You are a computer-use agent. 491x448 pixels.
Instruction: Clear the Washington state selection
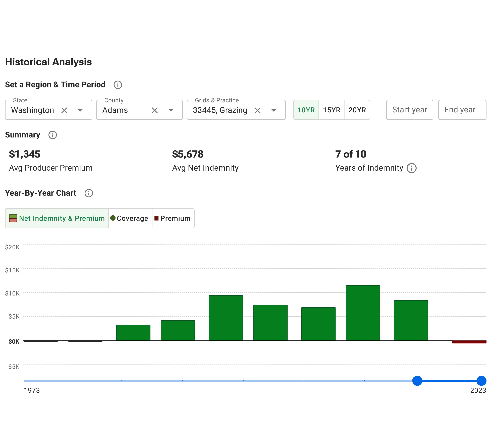click(64, 110)
